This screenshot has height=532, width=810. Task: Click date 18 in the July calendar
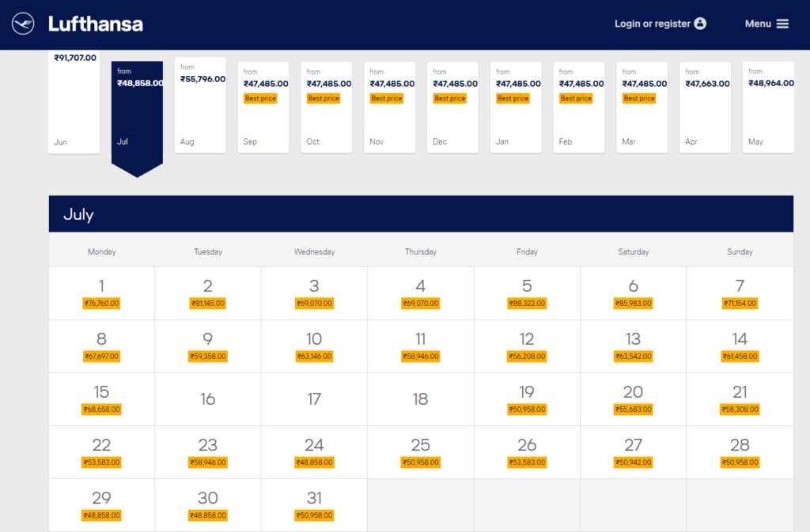(x=421, y=399)
